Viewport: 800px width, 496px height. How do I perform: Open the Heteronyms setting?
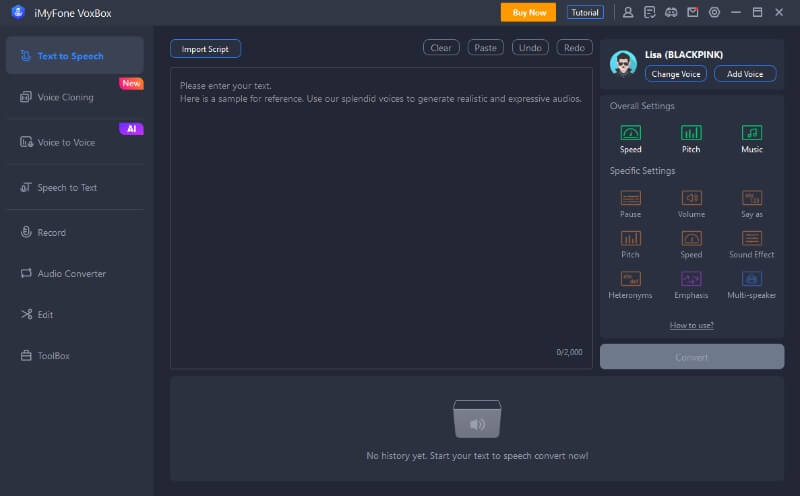[x=630, y=285]
